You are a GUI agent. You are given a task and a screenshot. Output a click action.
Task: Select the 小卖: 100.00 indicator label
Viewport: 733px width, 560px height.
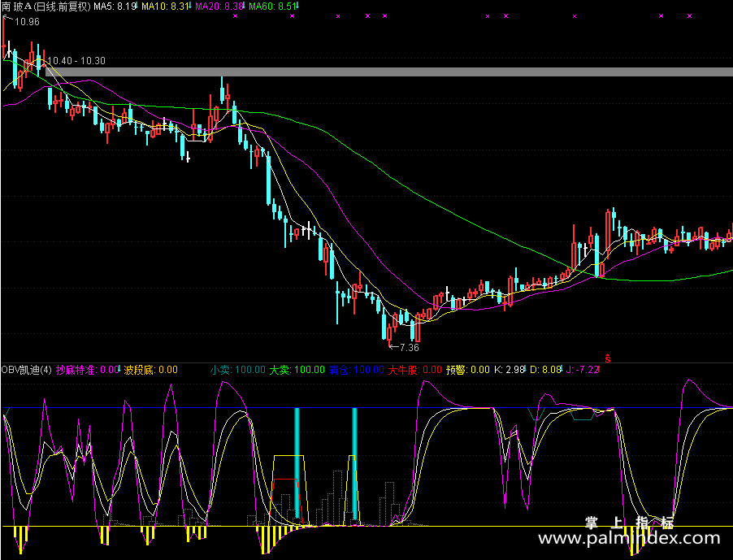[x=237, y=370]
